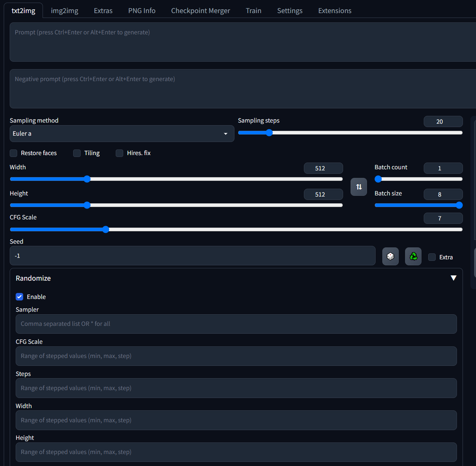Collapse the Randomize section triangle
The height and width of the screenshot is (466, 476).
click(x=453, y=278)
